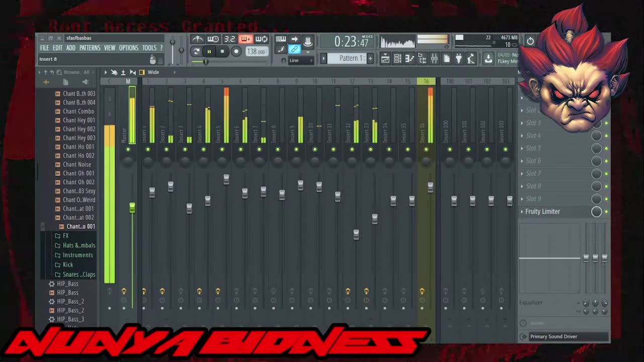
Task: Select Chant Noise sample in browser
Action: click(77, 164)
